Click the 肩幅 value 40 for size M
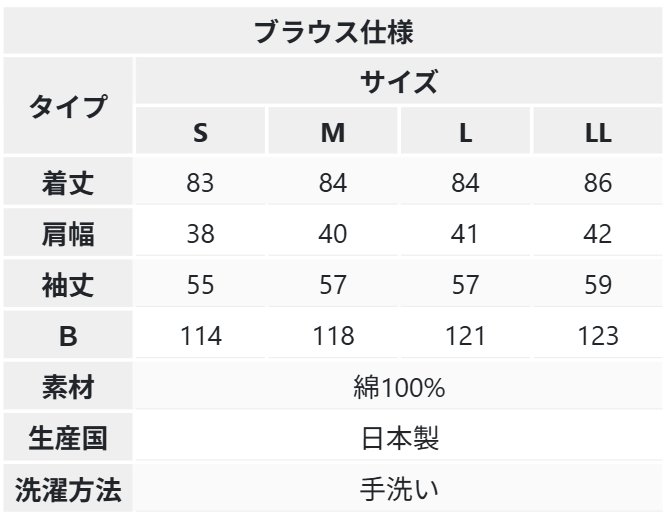The image size is (666, 516). point(332,235)
